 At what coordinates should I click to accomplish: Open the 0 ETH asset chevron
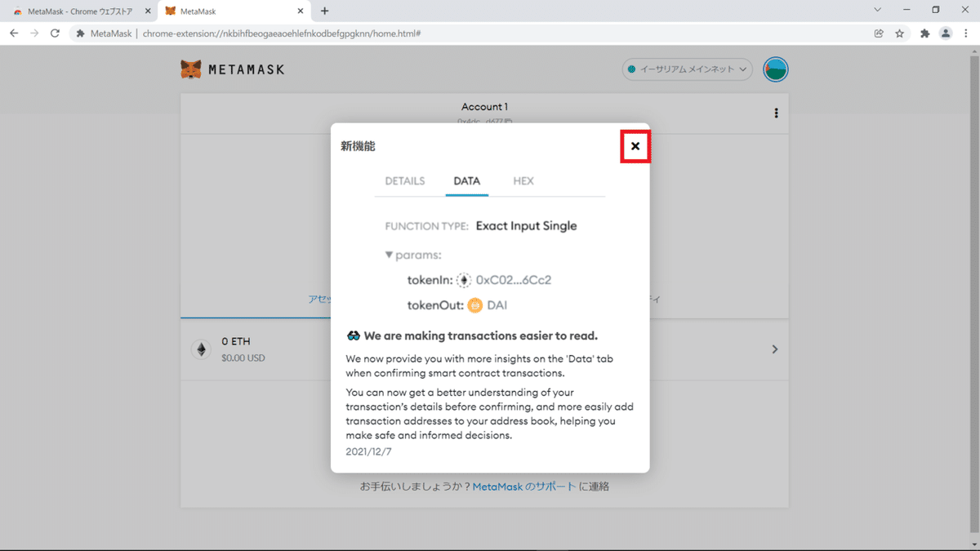[x=775, y=349]
